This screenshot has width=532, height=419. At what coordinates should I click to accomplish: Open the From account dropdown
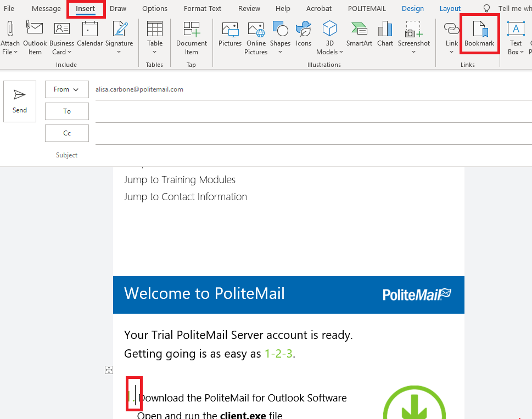(67, 89)
